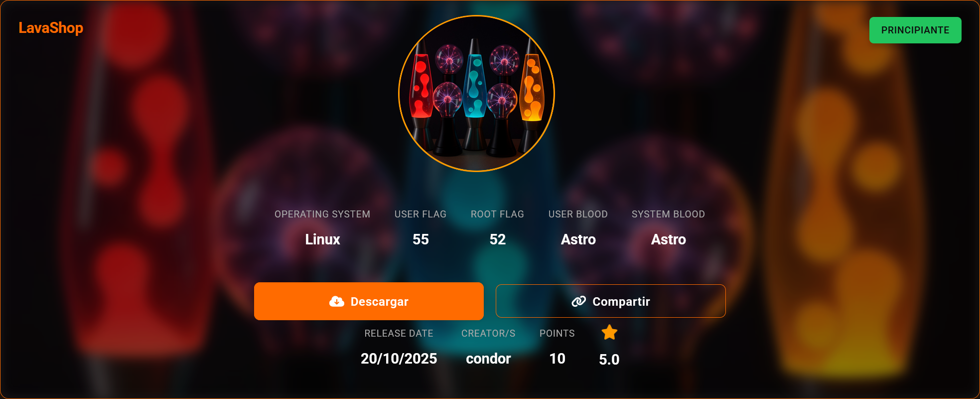The image size is (980, 399).
Task: Click the orange star rating icon
Action: point(609,332)
